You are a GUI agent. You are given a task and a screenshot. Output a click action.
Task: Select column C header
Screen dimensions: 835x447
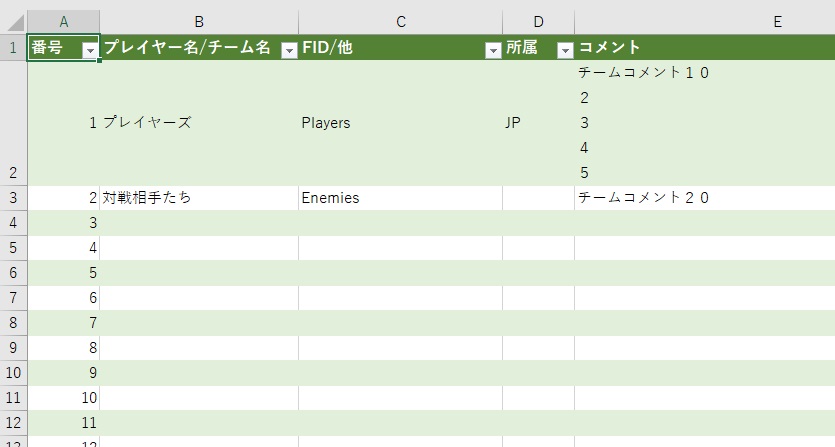pos(400,21)
